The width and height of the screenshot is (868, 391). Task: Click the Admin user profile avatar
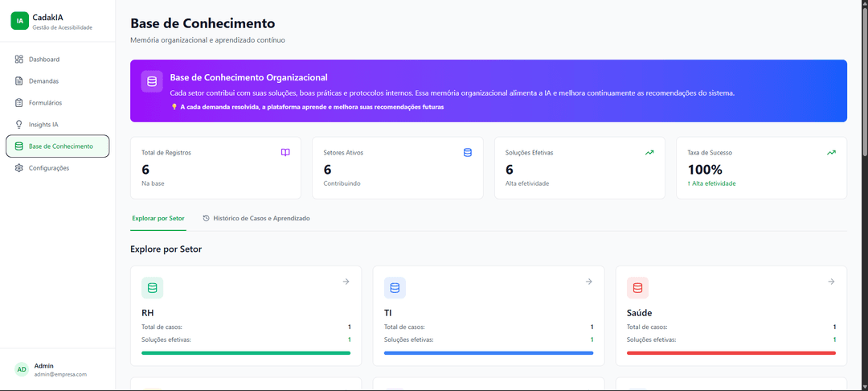tap(22, 369)
